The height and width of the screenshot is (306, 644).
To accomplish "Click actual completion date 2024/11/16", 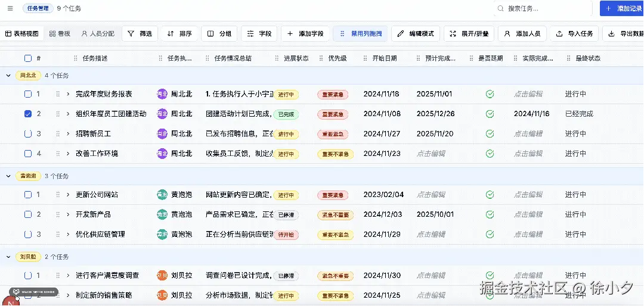I will [x=531, y=114].
